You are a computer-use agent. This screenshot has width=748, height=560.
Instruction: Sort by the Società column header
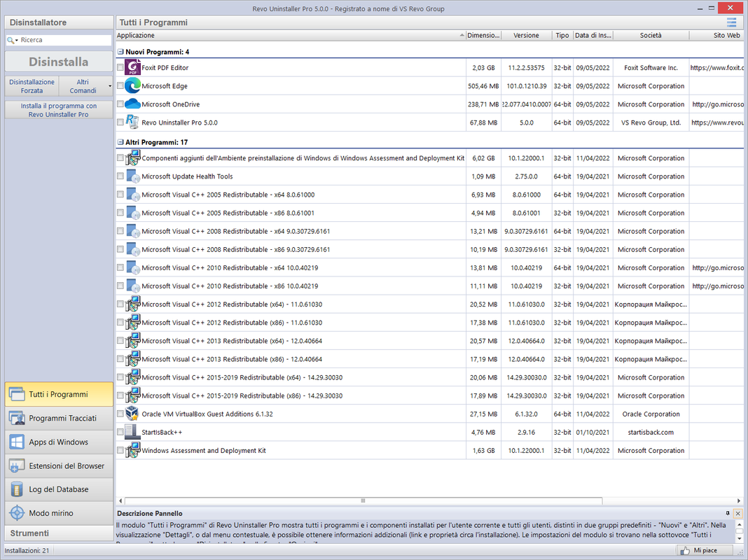click(651, 35)
